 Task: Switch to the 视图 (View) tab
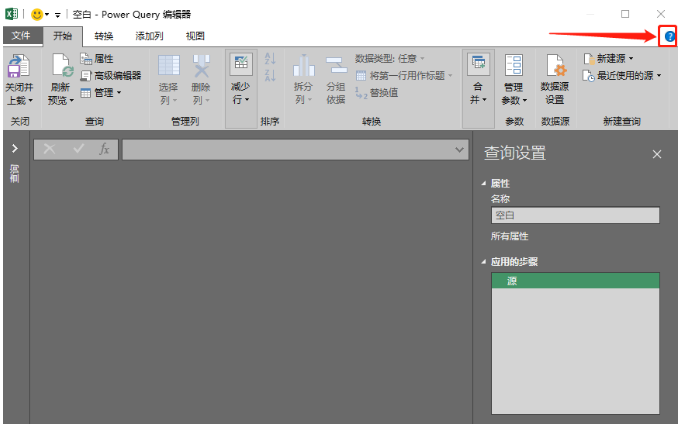[195, 36]
